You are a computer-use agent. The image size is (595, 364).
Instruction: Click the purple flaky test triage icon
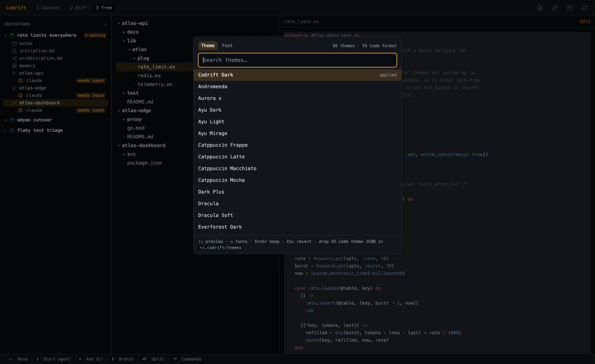coord(12,130)
